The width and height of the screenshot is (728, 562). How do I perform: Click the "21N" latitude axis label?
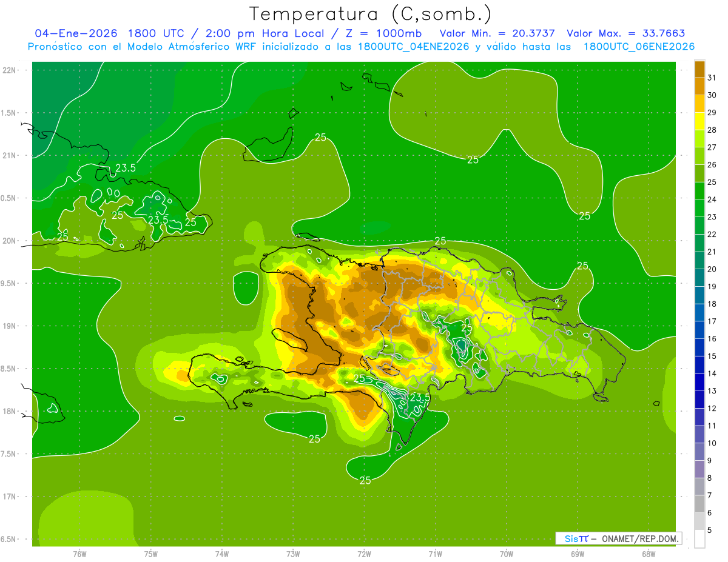coord(10,155)
